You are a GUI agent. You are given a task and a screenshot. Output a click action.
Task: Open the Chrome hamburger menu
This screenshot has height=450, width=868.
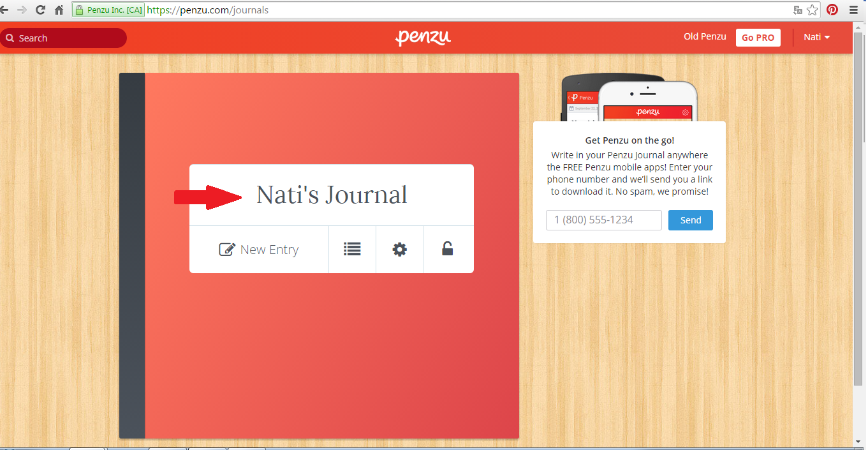tap(853, 10)
